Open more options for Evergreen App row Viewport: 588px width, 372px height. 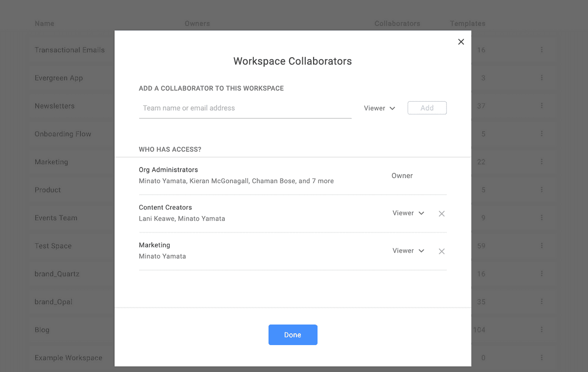541,78
